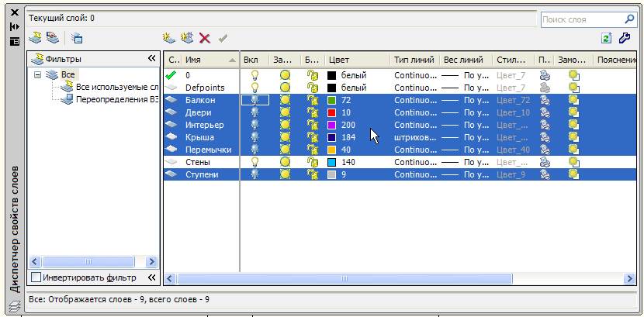Sort by Вес линий column header
Screen dimensions: 644x317
pyautogui.click(x=466, y=60)
